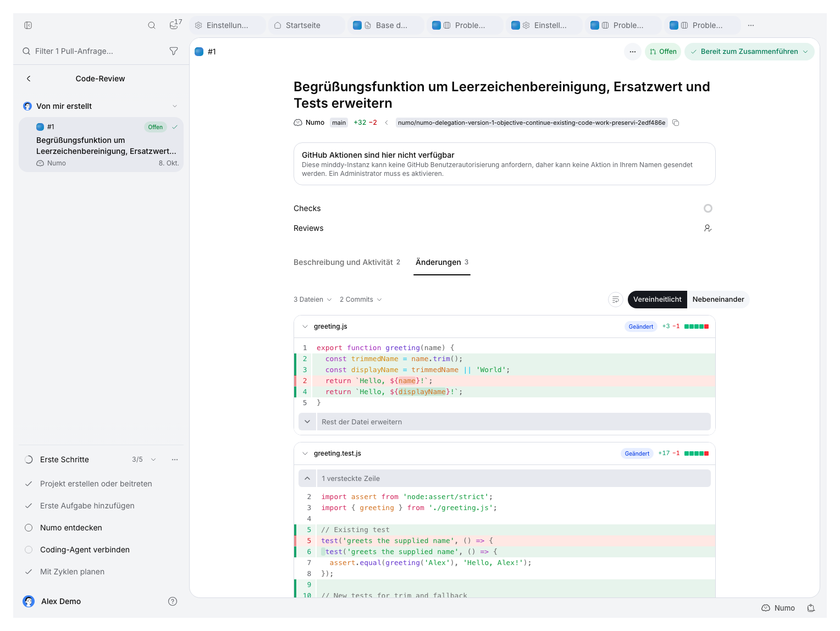Click the Reviews assign reviewer icon
The image size is (840, 631).
click(708, 228)
